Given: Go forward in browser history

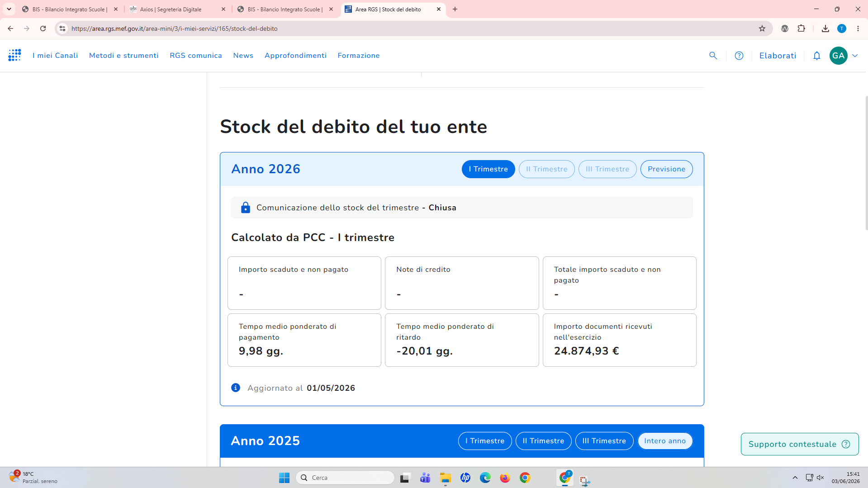Looking at the screenshot, I should 27,28.
